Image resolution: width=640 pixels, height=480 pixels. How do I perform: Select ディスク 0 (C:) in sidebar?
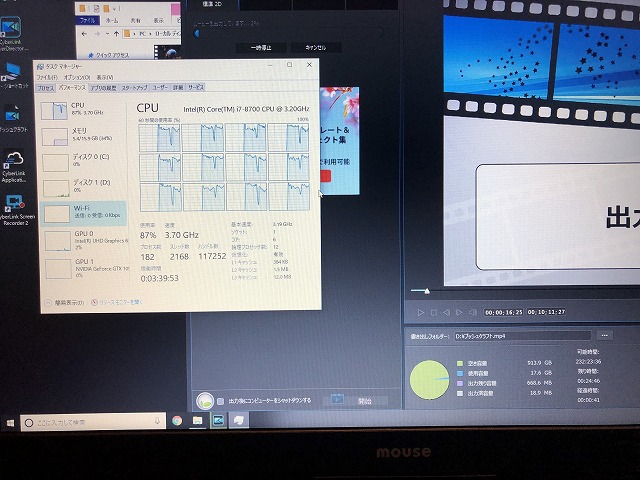point(83,162)
